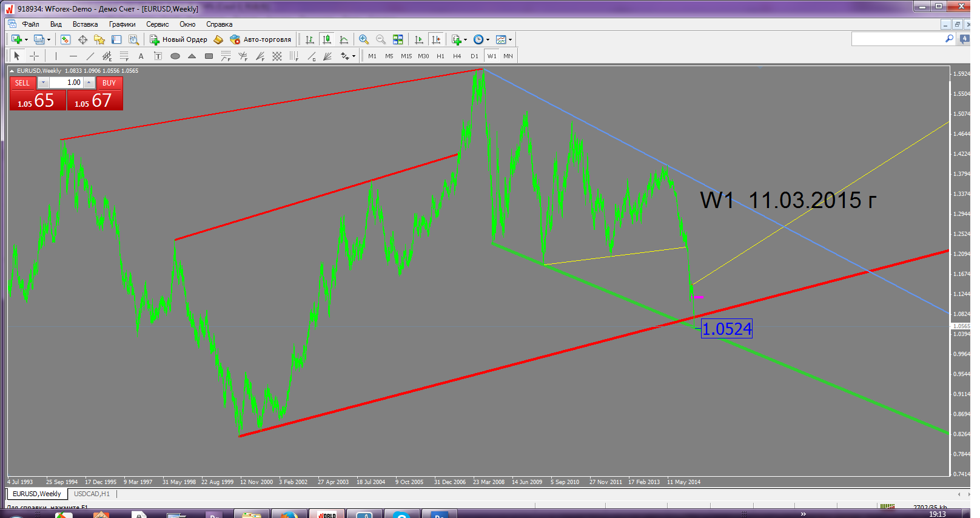Expand the new chart dropdown arrow
Image resolution: width=980 pixels, height=518 pixels.
pos(26,40)
